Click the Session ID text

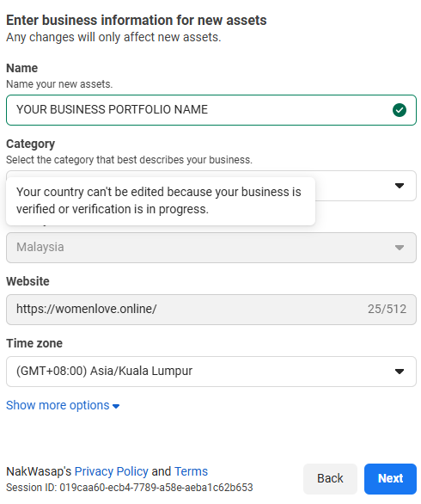point(130,488)
